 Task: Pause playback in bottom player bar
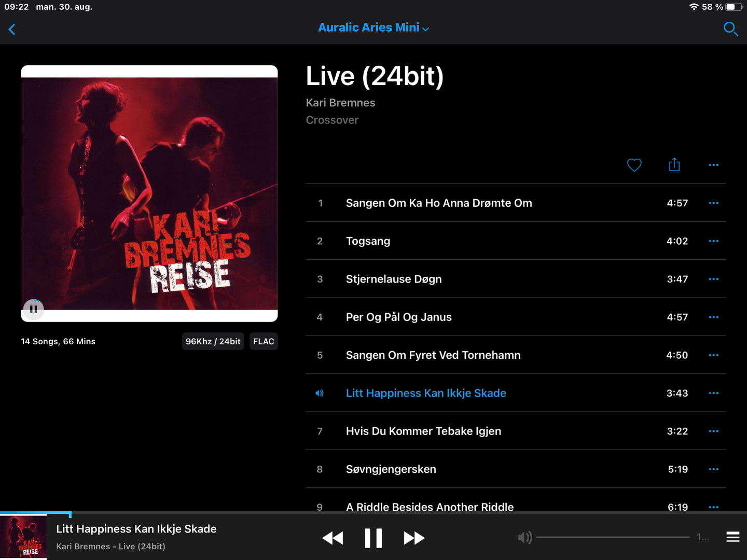(373, 538)
